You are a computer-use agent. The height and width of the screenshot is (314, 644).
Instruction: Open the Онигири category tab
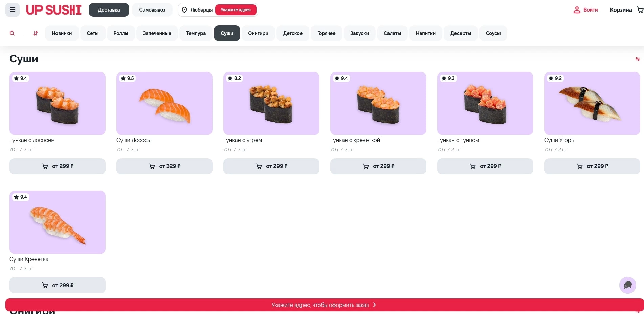point(258,33)
